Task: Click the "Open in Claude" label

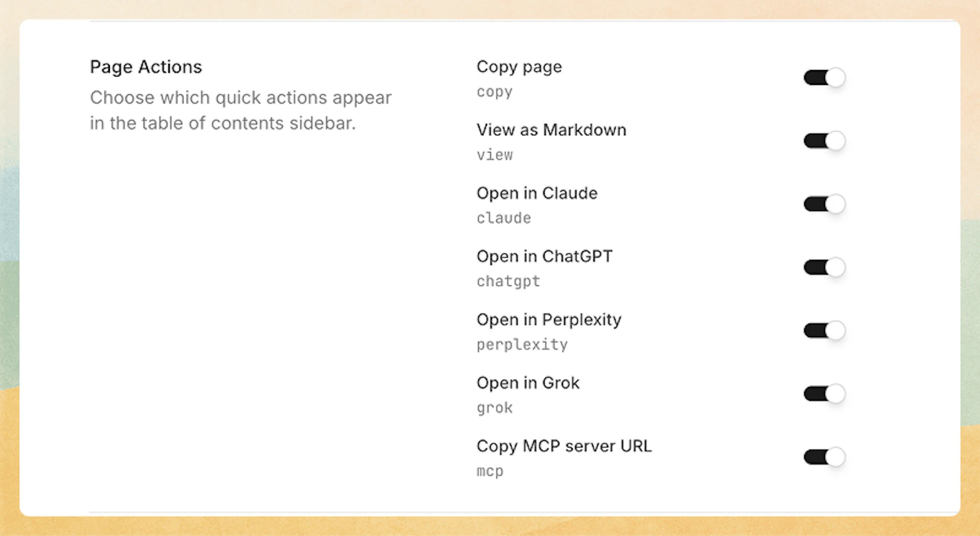Action: click(537, 194)
